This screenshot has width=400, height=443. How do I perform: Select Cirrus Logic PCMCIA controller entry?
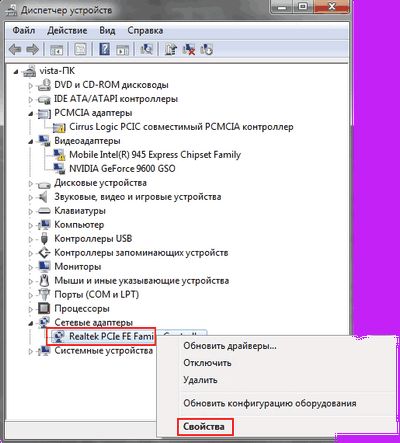[x=181, y=127]
